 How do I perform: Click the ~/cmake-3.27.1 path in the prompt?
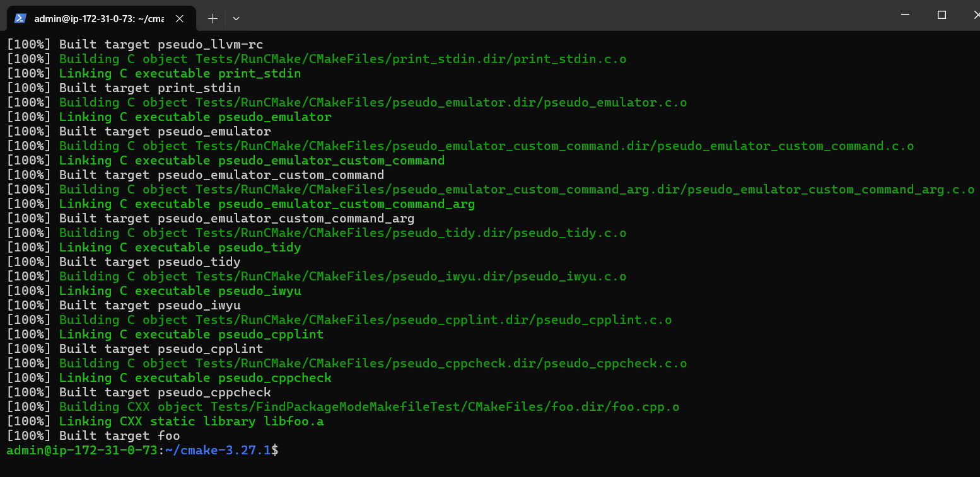218,451
